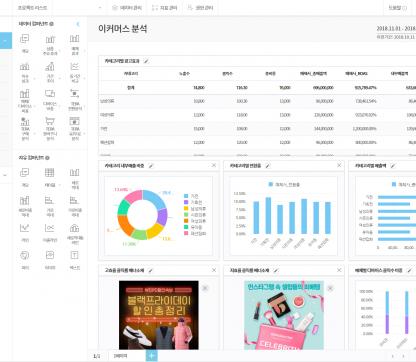Select the page 1 tab at bottom
The height and width of the screenshot is (362, 416).
(x=120, y=356)
